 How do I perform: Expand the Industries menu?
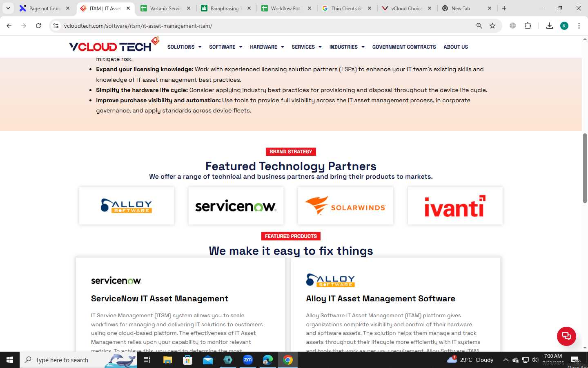coord(347,47)
